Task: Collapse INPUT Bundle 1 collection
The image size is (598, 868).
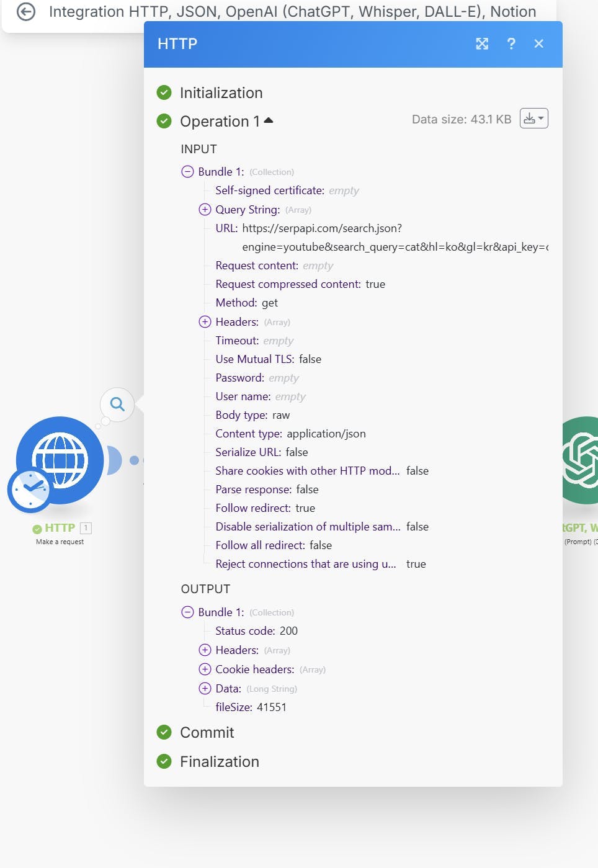Action: coord(187,171)
